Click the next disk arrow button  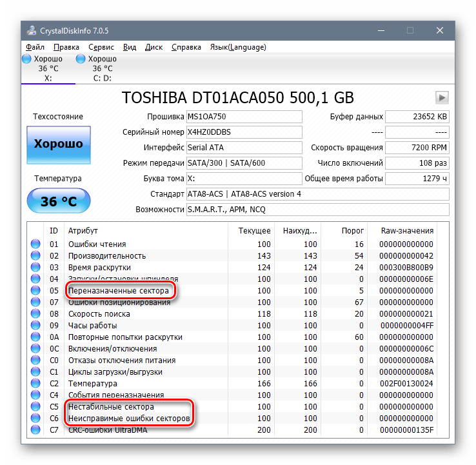[442, 98]
